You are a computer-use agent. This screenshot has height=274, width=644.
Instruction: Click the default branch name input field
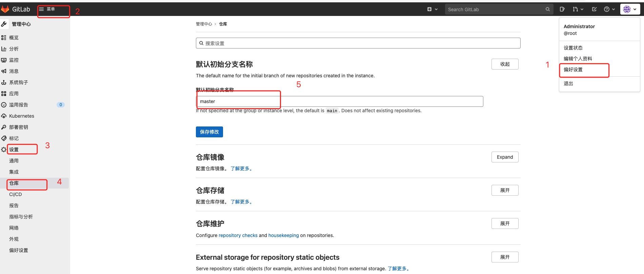coord(339,101)
